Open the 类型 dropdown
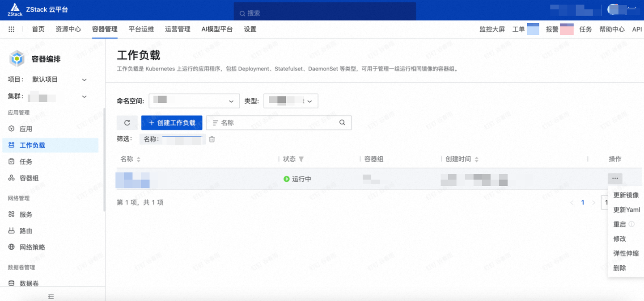The width and height of the screenshot is (644, 301). coord(291,101)
